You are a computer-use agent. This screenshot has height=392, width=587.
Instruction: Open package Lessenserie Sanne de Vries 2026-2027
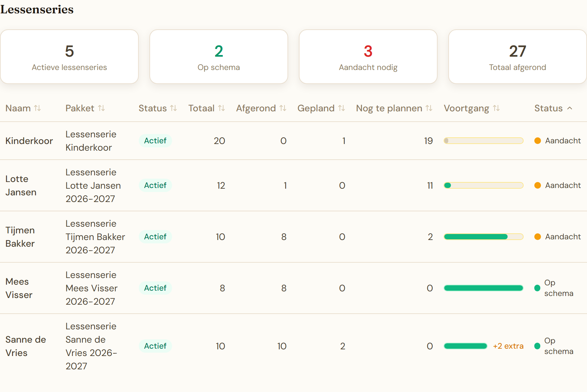91,346
